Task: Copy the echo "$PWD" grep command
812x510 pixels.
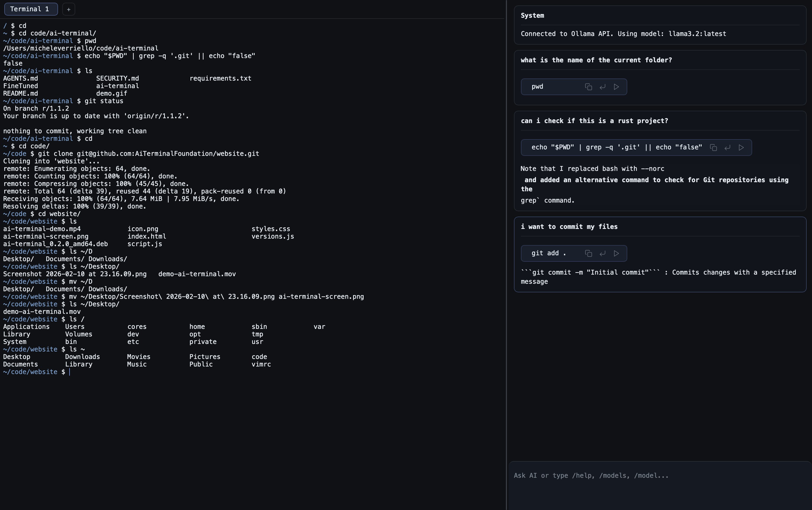Action: 713,148
